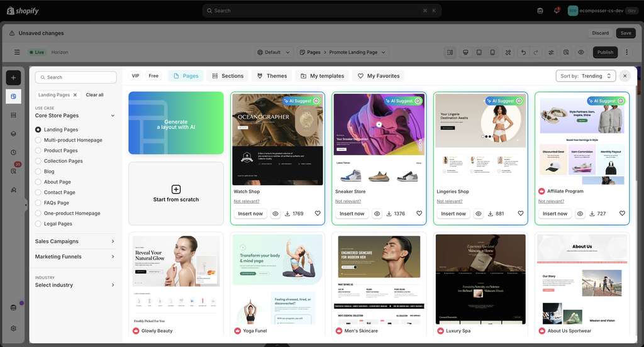Open the Sort by Trending dropdown
The height and width of the screenshot is (347, 644).
click(586, 76)
